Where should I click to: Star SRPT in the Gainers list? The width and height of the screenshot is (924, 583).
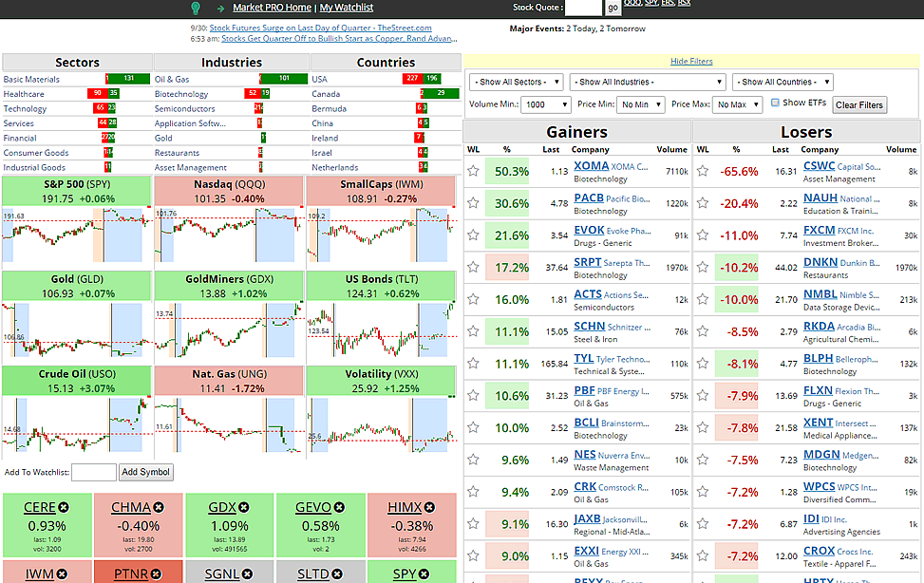point(473,267)
